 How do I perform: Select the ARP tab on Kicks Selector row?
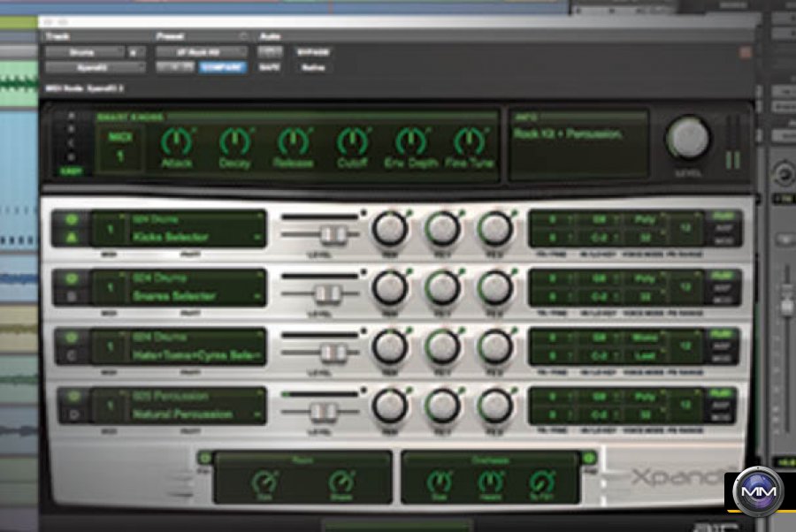tap(723, 229)
